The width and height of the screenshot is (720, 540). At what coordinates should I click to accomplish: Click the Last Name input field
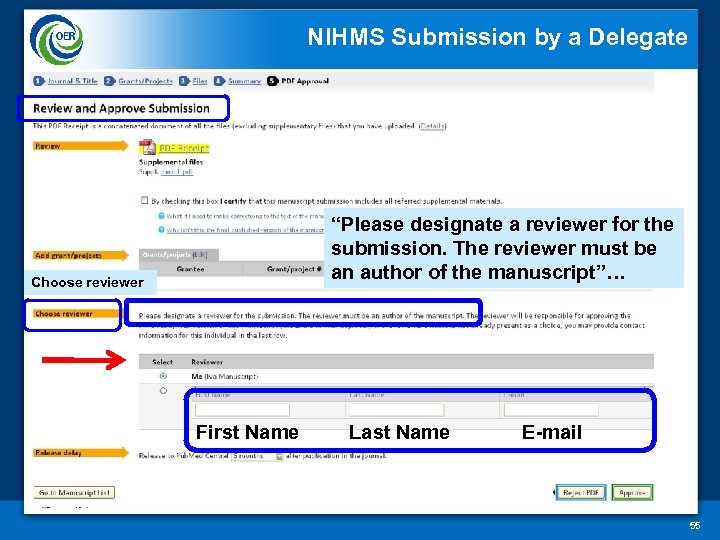pyautogui.click(x=397, y=410)
